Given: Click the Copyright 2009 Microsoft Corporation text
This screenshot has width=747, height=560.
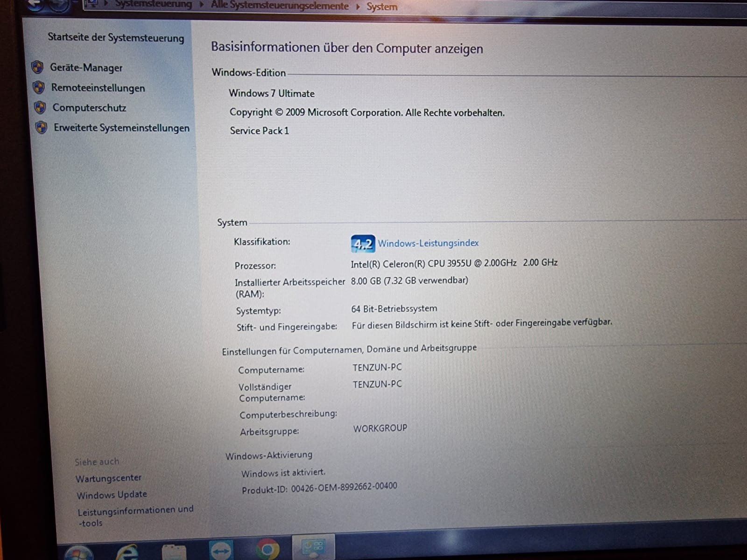Looking at the screenshot, I should pos(367,112).
